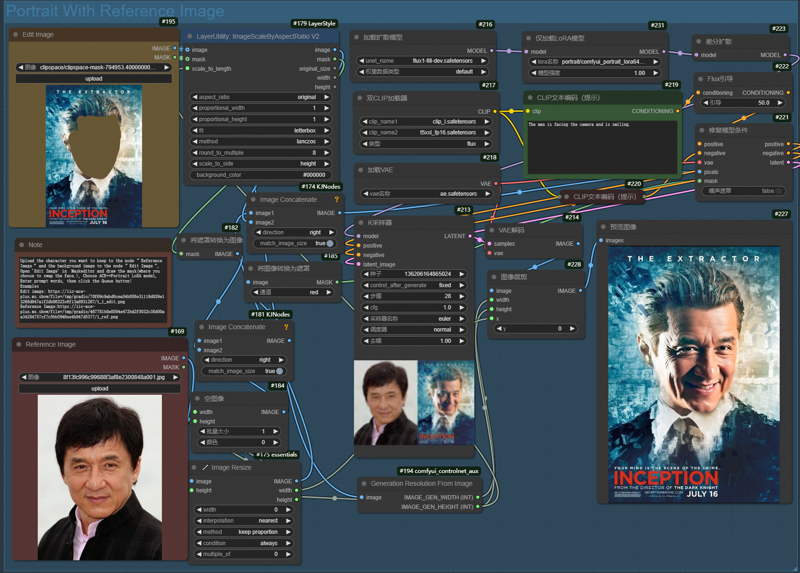
Task: Open the method lanczos combo
Action: (261, 141)
